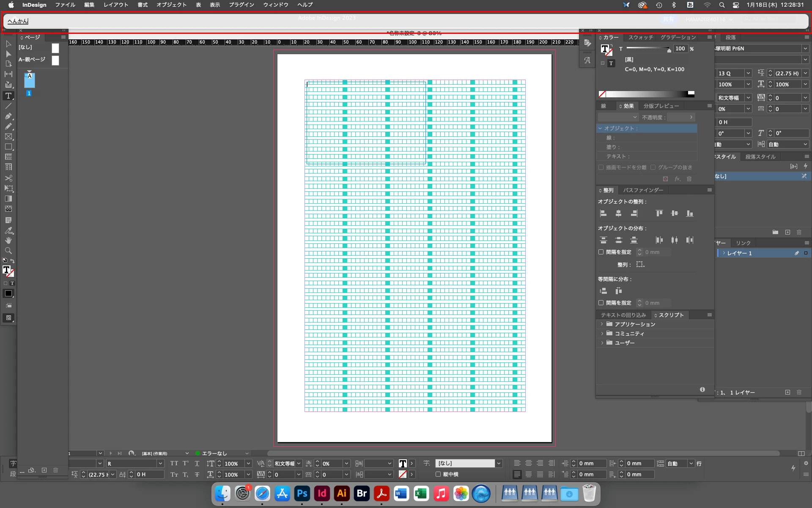The image size is (812, 508).
Task: Select the Pen tool
Action: click(x=8, y=116)
